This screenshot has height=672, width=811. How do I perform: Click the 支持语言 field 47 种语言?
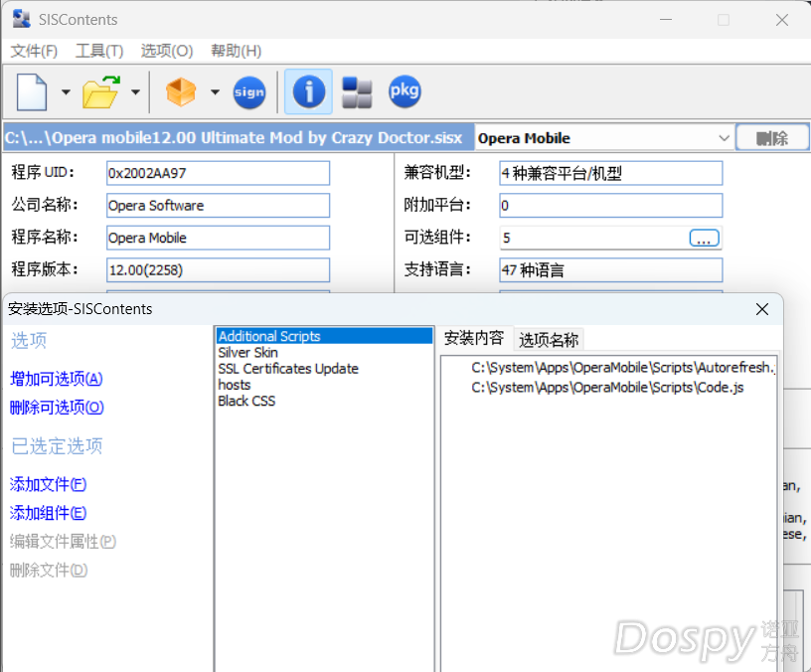coord(611,270)
